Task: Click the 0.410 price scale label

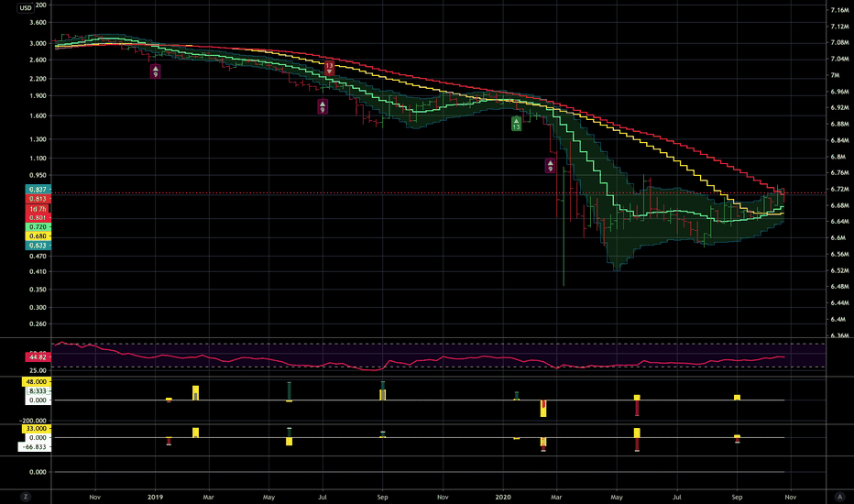Action: click(x=38, y=271)
